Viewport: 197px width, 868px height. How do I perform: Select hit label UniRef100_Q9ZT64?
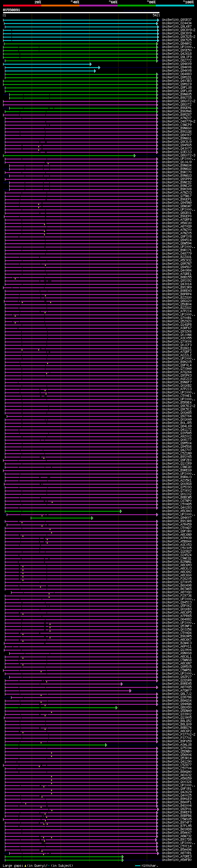(177, 416)
